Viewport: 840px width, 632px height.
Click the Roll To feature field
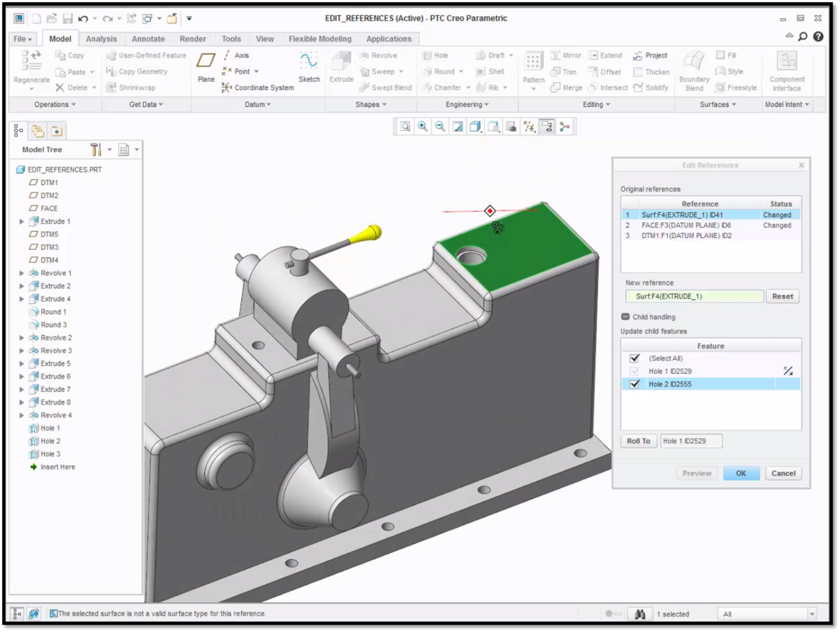[x=691, y=441]
